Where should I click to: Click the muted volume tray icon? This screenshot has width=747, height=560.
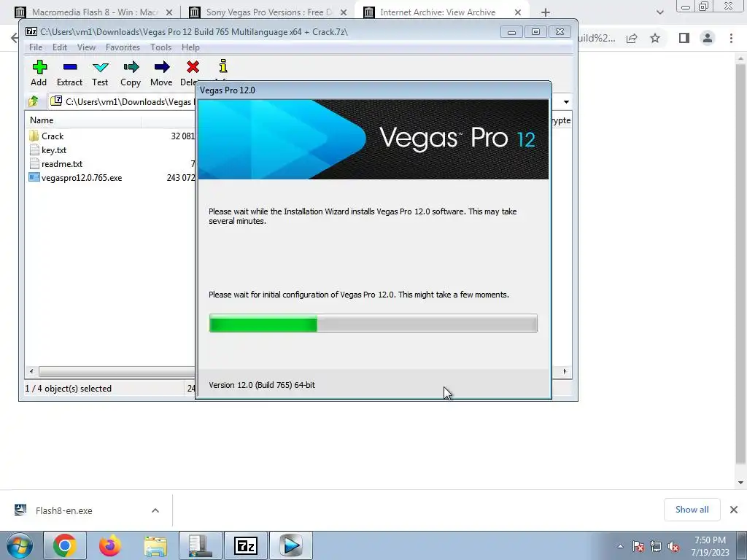pos(673,546)
